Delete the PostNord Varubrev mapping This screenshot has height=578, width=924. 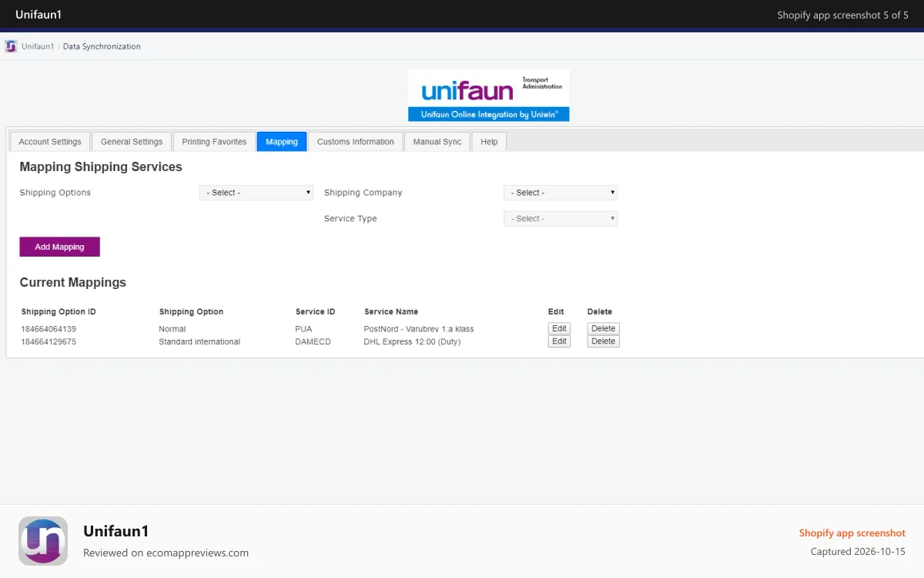pos(603,328)
